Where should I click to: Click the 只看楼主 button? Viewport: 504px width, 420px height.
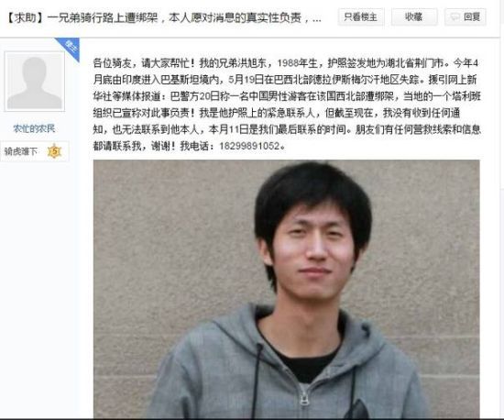[x=361, y=17]
